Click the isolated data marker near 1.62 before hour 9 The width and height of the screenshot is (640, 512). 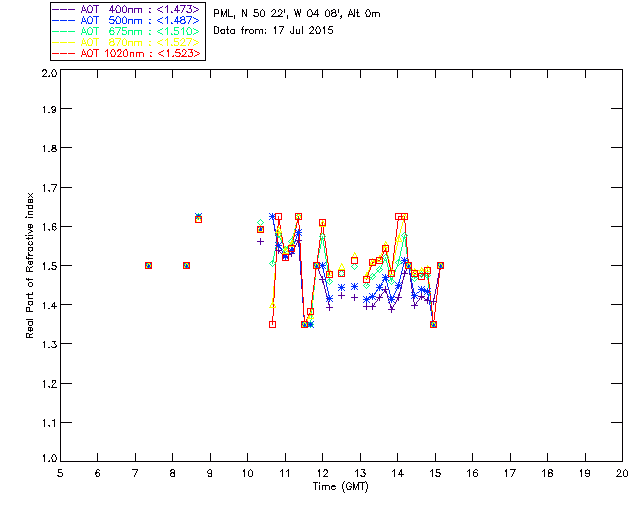[x=198, y=218]
